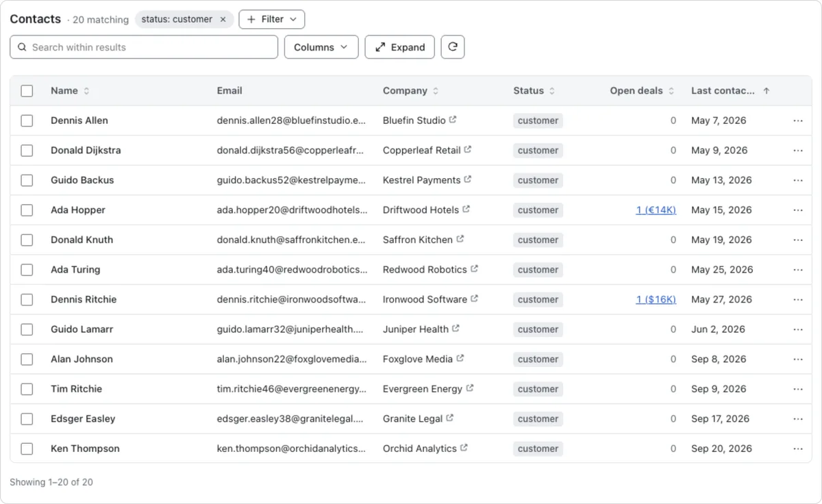Click the name Edsger Easley
This screenshot has width=822, height=504.
83,418
